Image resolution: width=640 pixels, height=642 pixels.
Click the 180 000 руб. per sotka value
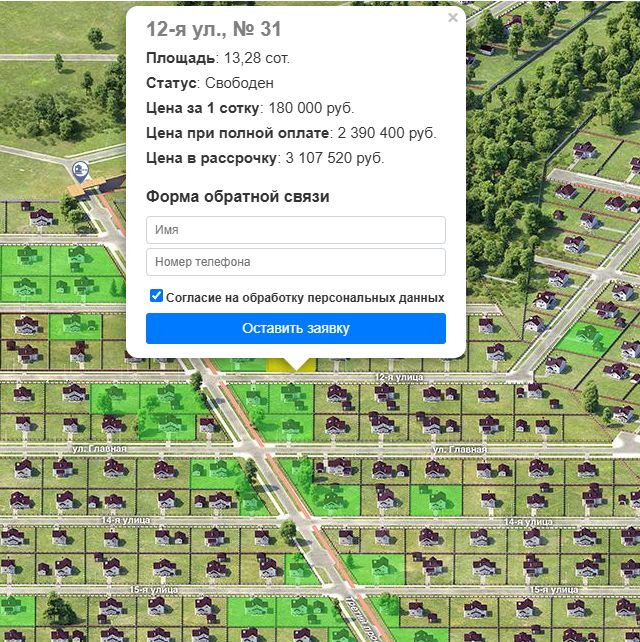pos(311,108)
